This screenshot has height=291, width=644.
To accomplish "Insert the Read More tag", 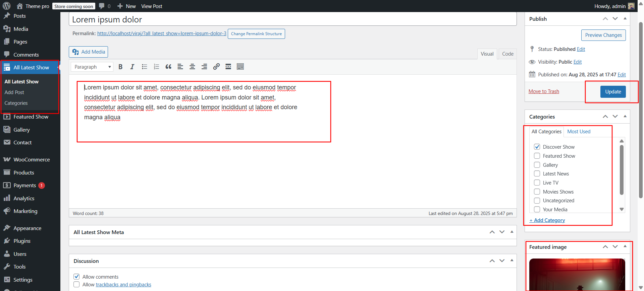I will point(228,67).
